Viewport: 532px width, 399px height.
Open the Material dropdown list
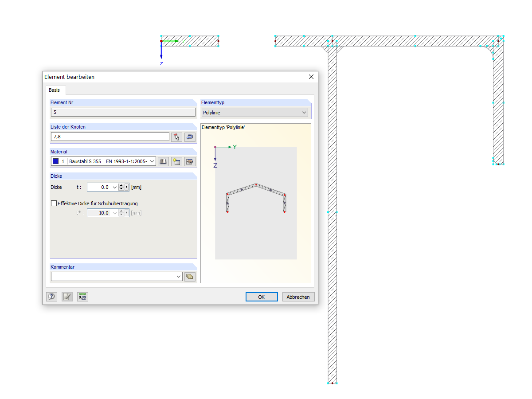point(152,162)
